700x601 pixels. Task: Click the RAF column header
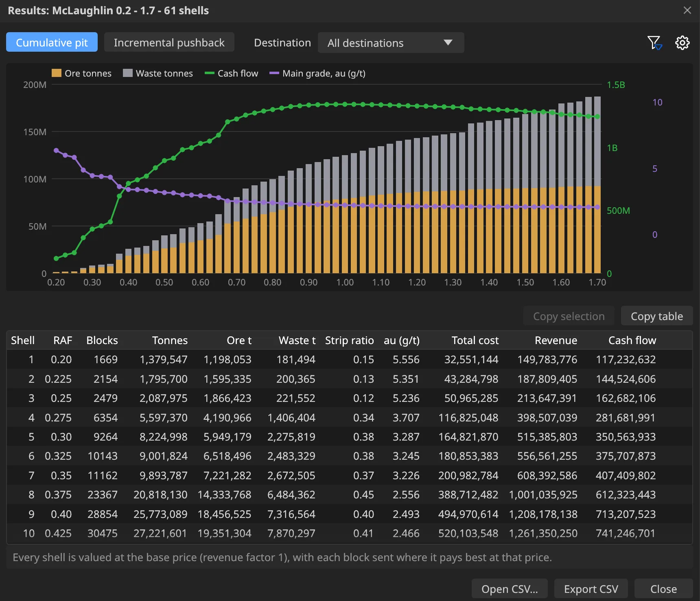pyautogui.click(x=63, y=340)
